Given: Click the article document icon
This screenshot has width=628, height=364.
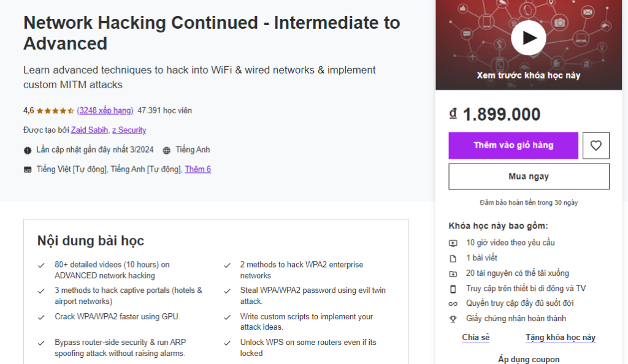Looking at the screenshot, I should point(453,258).
